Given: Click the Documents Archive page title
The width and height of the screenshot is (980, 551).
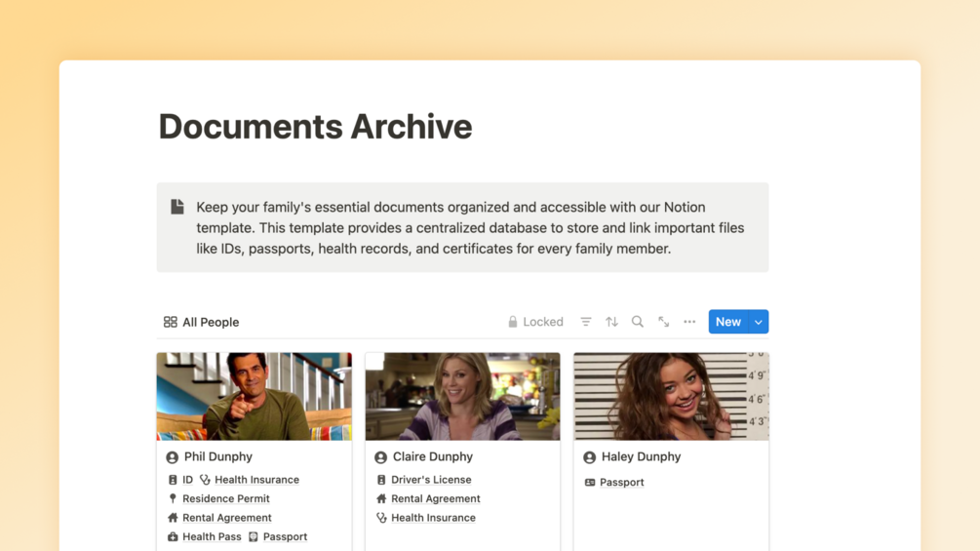Looking at the screenshot, I should [x=316, y=127].
